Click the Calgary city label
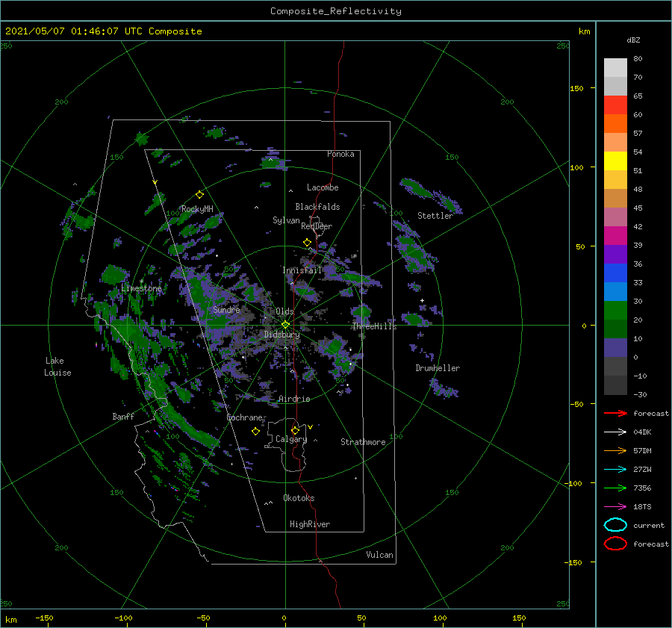672x628 pixels. point(291,439)
